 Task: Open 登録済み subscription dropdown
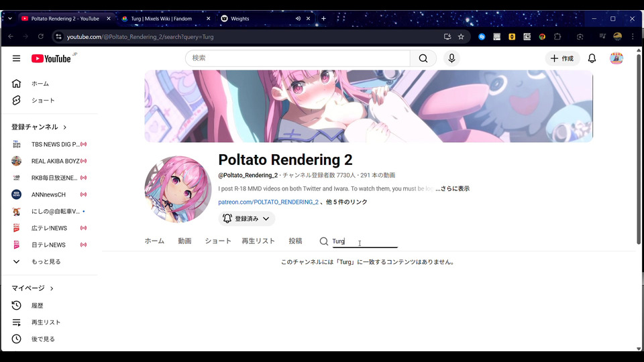pyautogui.click(x=246, y=219)
